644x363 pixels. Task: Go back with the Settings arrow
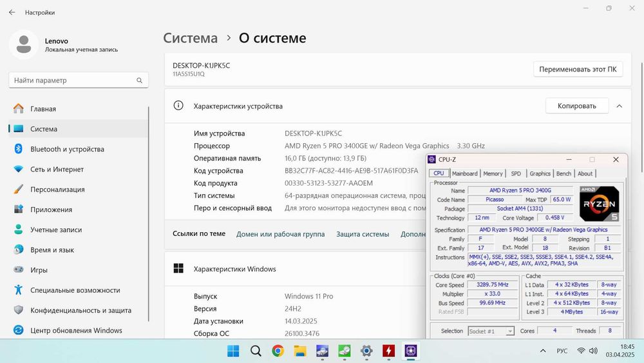[12, 12]
